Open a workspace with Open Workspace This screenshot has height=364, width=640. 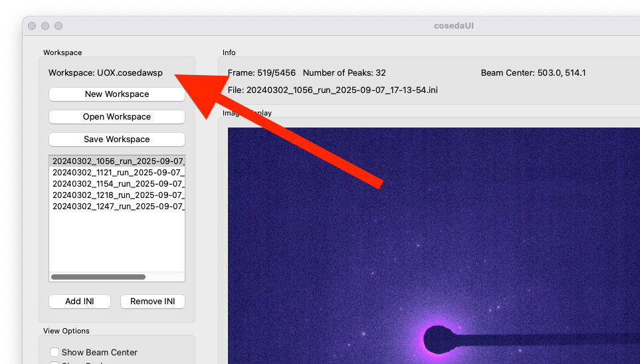click(x=117, y=117)
